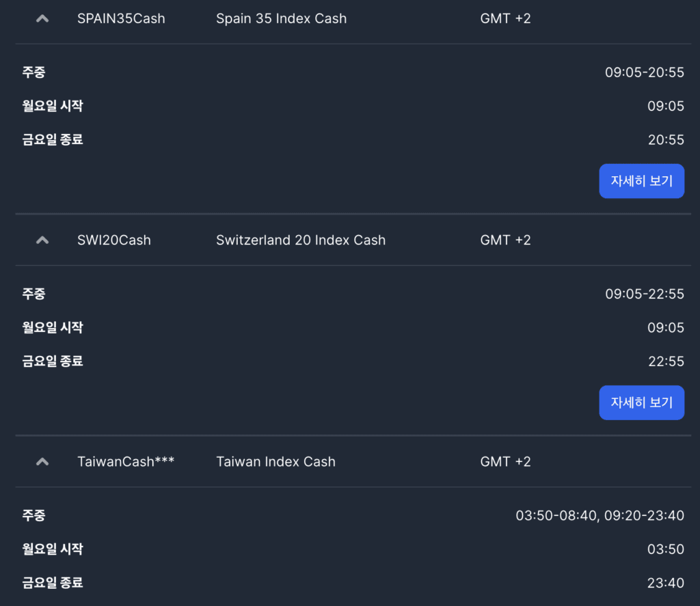
Task: Click Taiwan's Monday start time 03:50
Action: point(666,549)
